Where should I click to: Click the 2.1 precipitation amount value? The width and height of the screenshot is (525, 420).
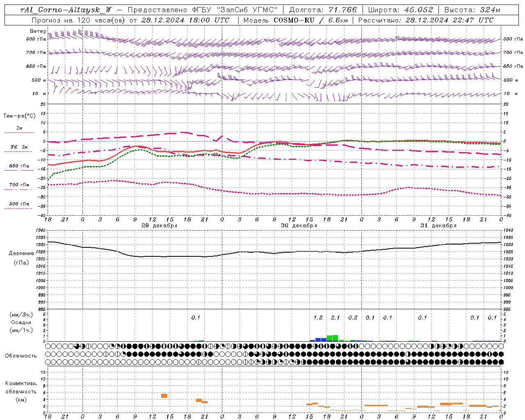[335, 317]
